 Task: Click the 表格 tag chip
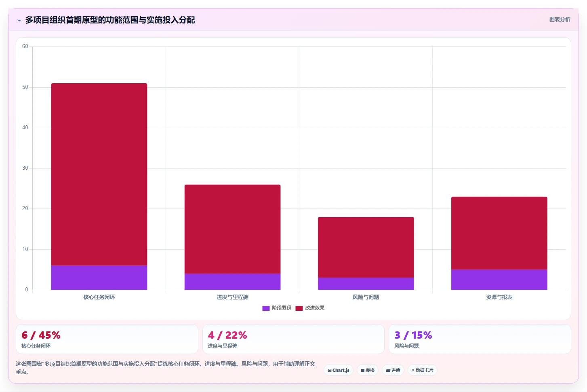click(368, 370)
